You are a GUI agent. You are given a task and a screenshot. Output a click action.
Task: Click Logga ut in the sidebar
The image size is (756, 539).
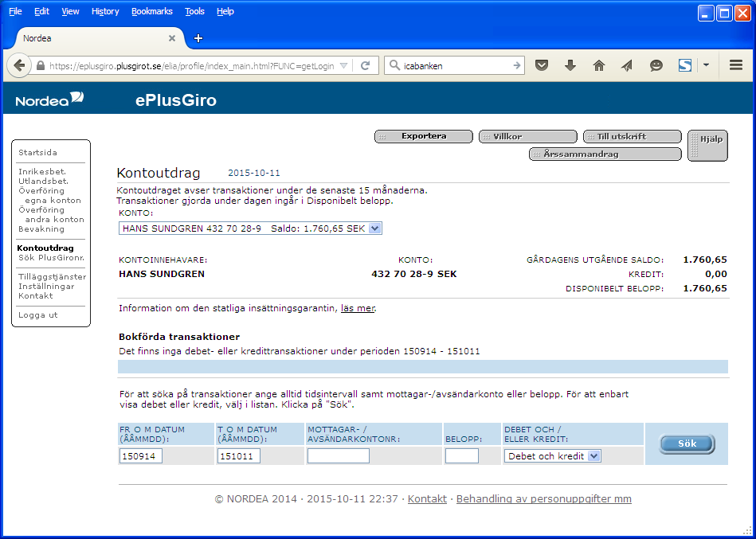point(38,315)
